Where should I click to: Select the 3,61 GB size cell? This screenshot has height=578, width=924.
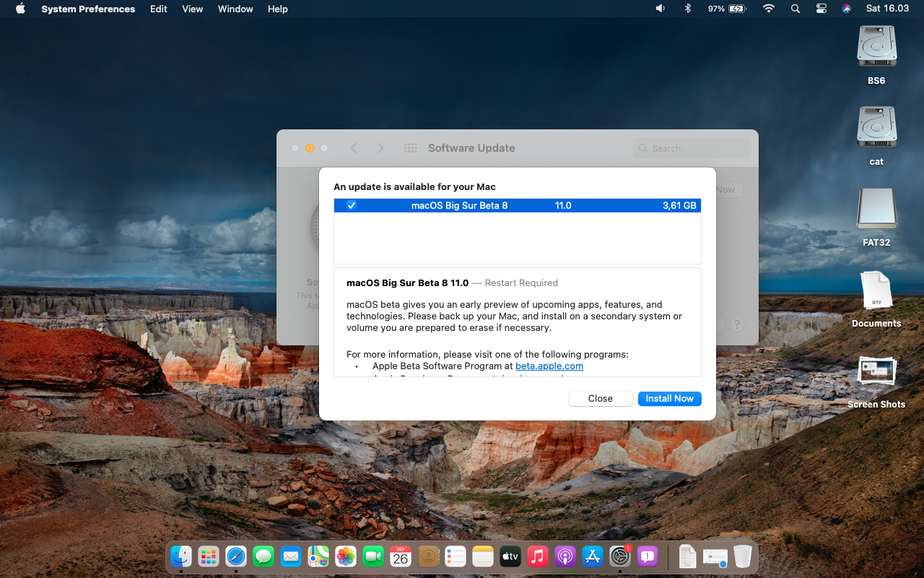pyautogui.click(x=679, y=206)
